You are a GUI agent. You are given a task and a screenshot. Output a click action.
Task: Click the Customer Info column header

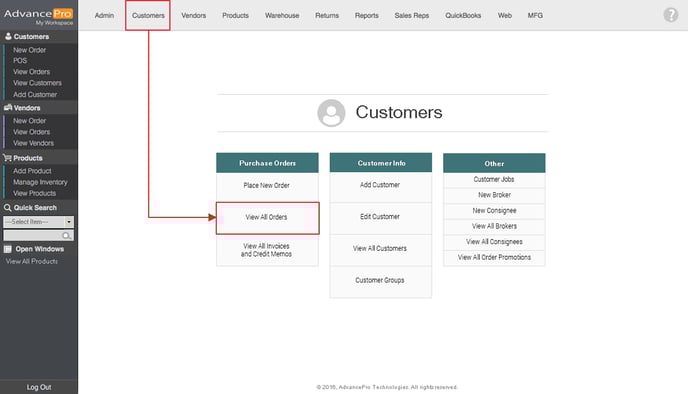(381, 163)
